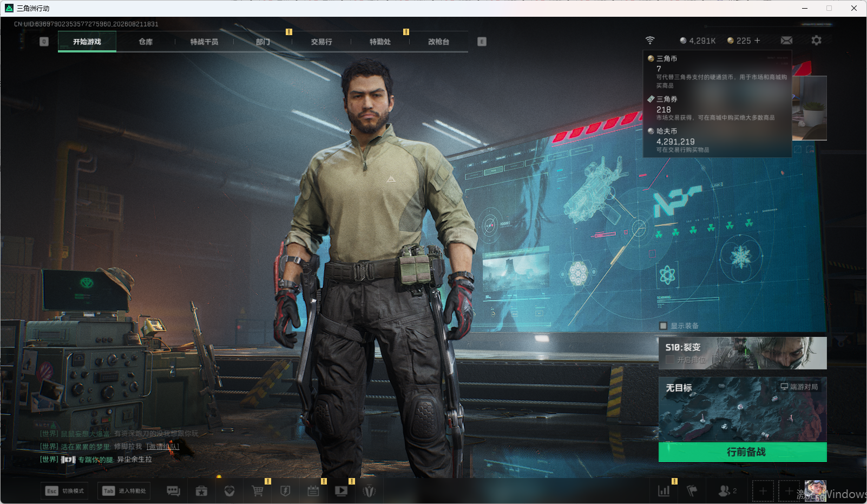Click the 哈夫币 entry in currency popup
The height and width of the screenshot is (504, 867).
[x=717, y=140]
